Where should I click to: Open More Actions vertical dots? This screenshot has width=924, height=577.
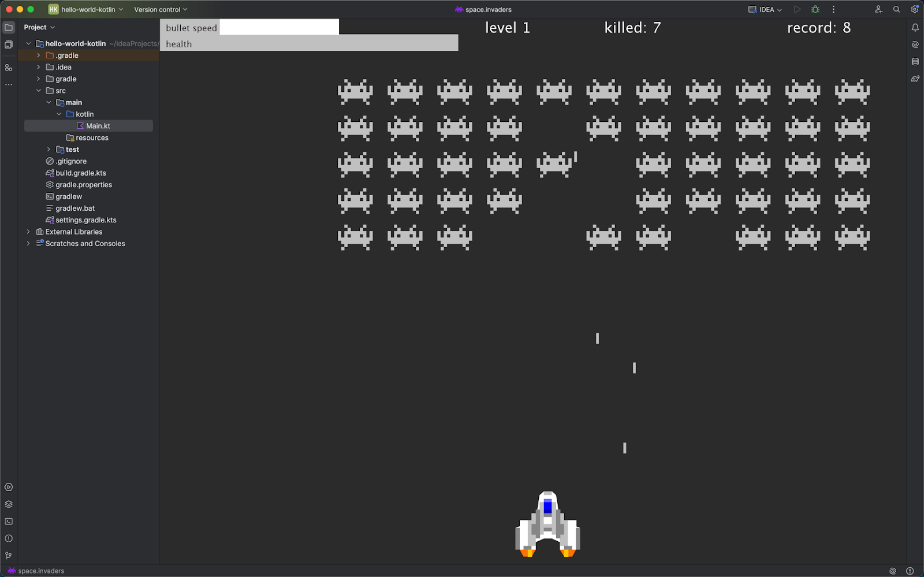point(833,9)
